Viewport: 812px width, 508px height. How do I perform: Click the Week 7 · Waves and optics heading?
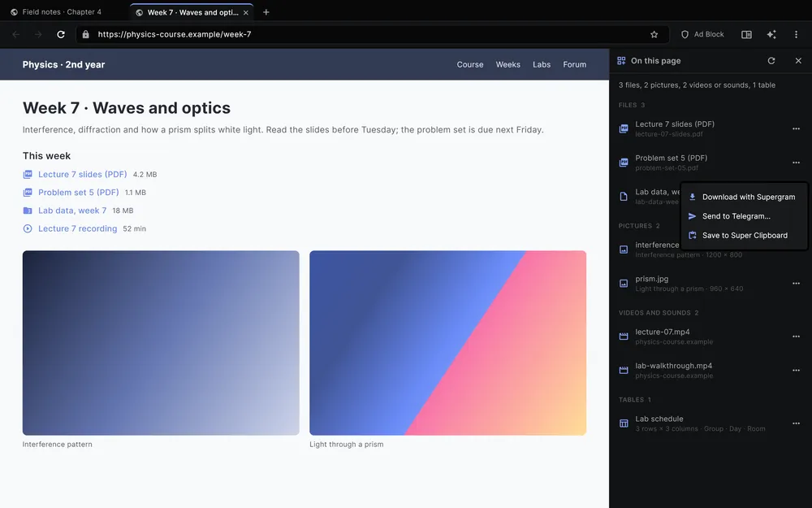(127, 108)
